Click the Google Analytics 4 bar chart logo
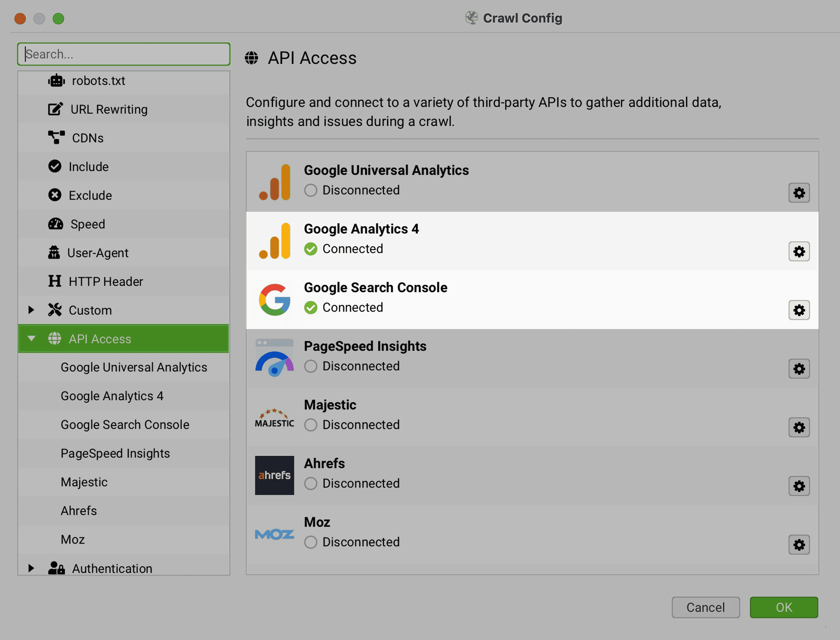This screenshot has width=840, height=640. point(275,241)
